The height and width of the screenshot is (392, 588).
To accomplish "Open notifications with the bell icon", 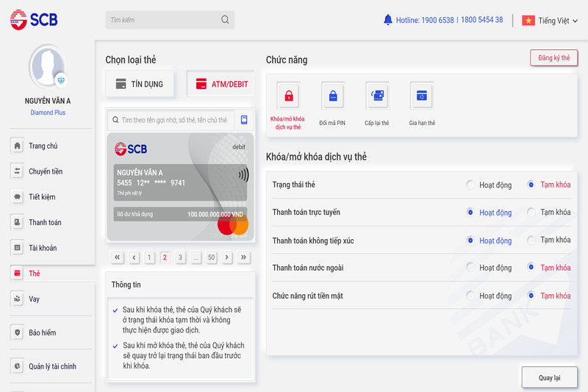I will [388, 20].
